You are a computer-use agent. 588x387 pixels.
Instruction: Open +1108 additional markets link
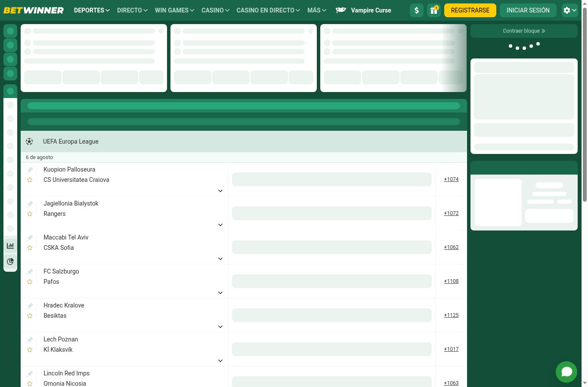451,281
